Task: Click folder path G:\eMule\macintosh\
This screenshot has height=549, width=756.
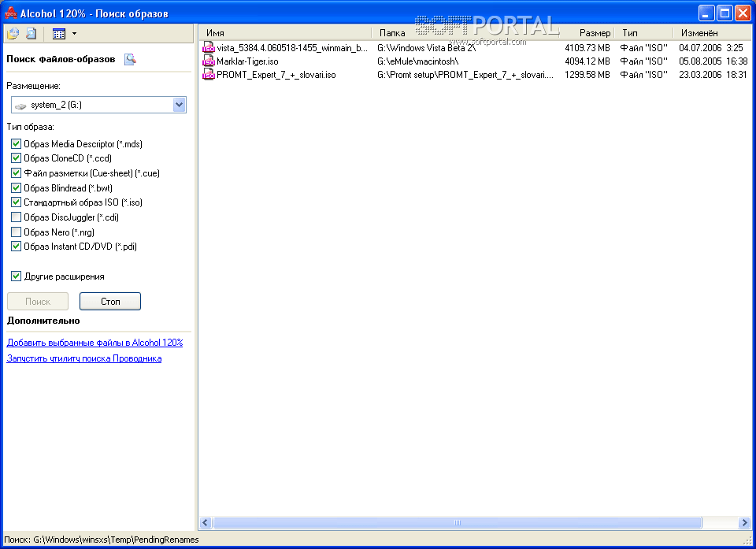Action: [418, 61]
